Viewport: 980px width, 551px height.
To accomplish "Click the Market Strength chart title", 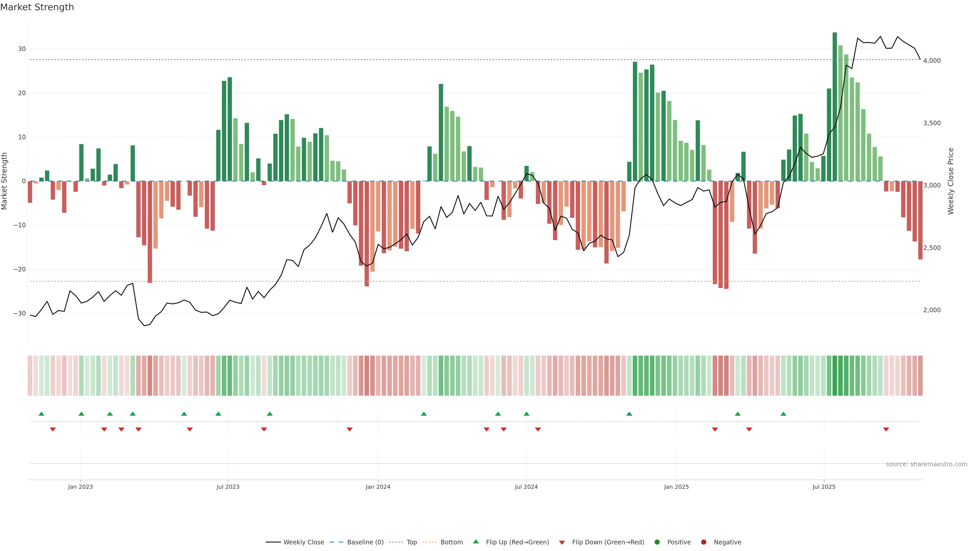I will point(37,7).
